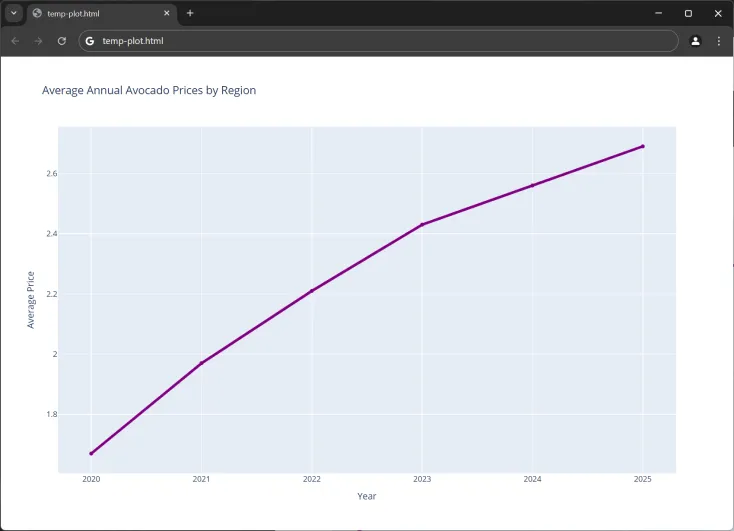Click the 2.2 y-axis tick label
Image resolution: width=734 pixels, height=531 pixels.
pyautogui.click(x=51, y=294)
